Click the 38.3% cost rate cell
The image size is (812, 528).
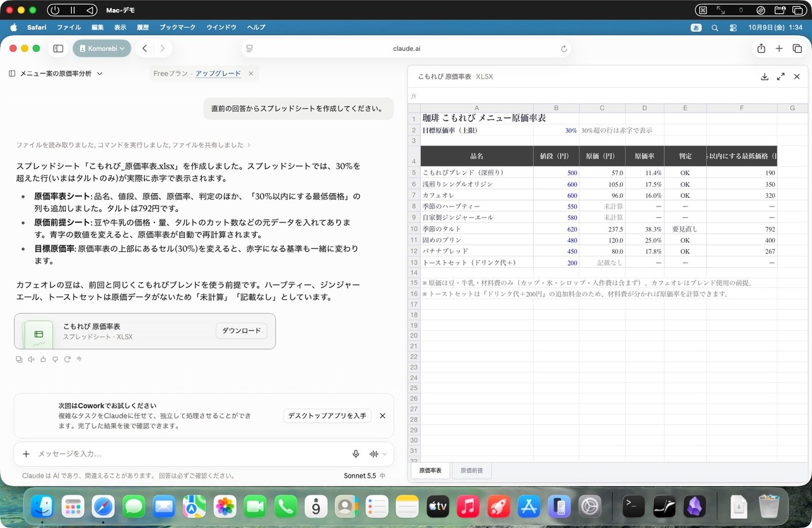coord(645,229)
